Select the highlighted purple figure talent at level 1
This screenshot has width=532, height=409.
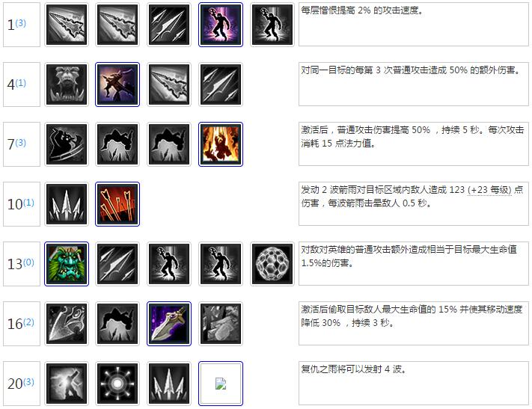[221, 25]
